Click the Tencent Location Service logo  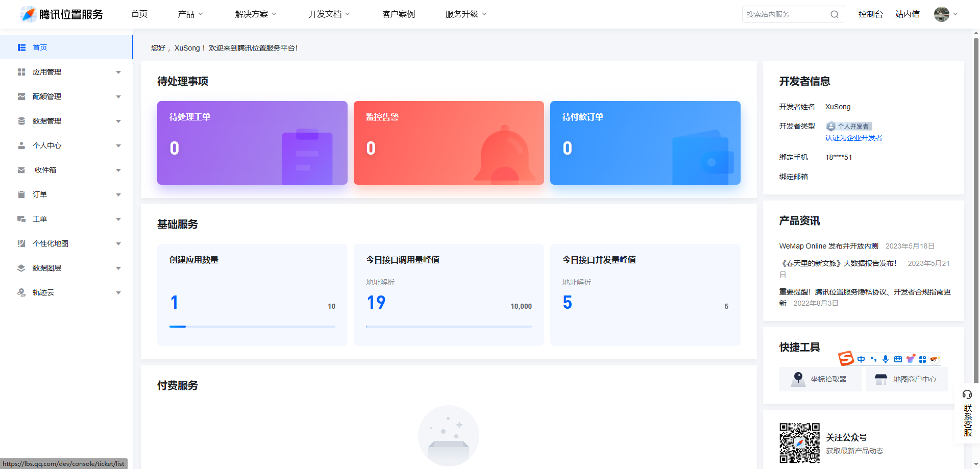(62, 14)
